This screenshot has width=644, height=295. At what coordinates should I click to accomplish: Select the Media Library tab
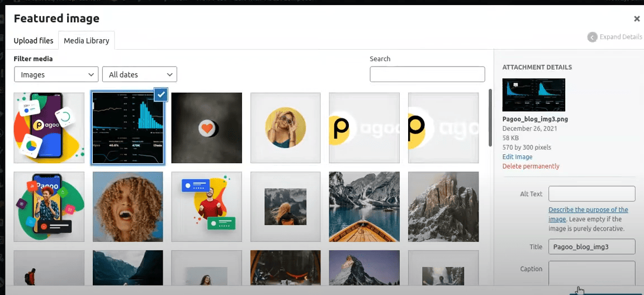tap(86, 41)
